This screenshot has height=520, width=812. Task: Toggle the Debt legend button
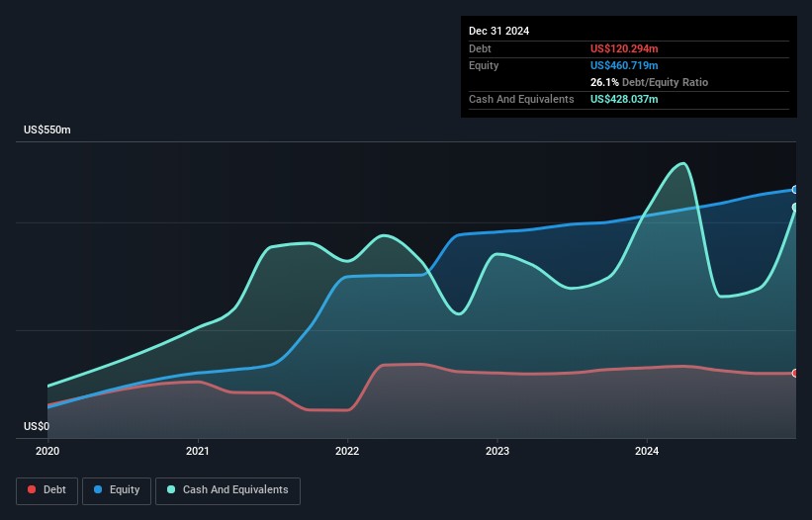coord(46,490)
